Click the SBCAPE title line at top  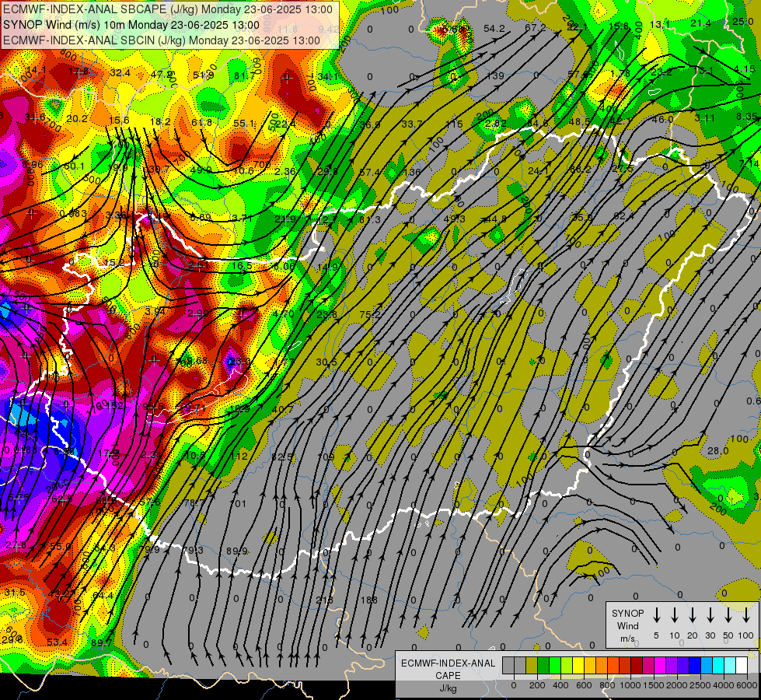coord(168,9)
